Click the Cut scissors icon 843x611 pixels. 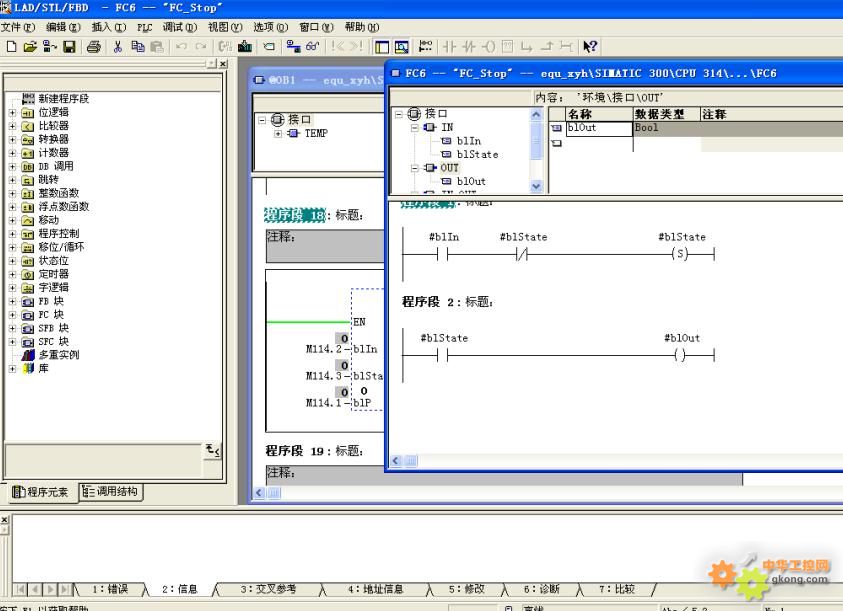click(x=118, y=46)
